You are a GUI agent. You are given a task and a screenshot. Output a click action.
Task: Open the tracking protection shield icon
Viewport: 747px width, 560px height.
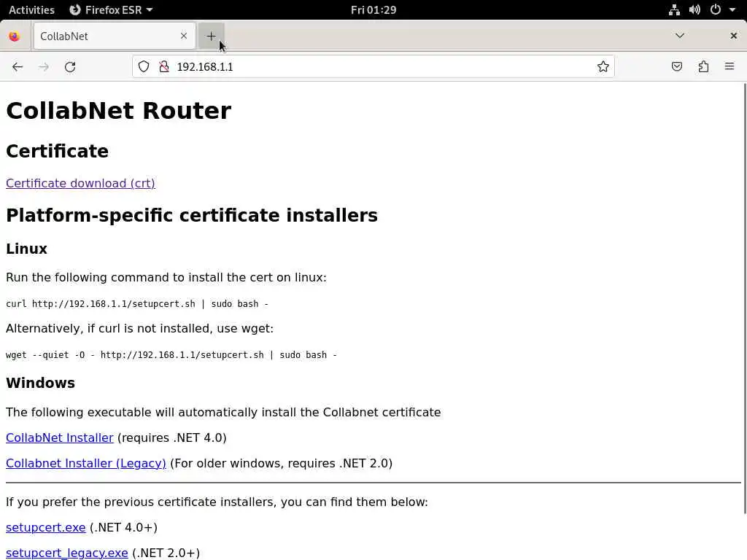tap(144, 66)
